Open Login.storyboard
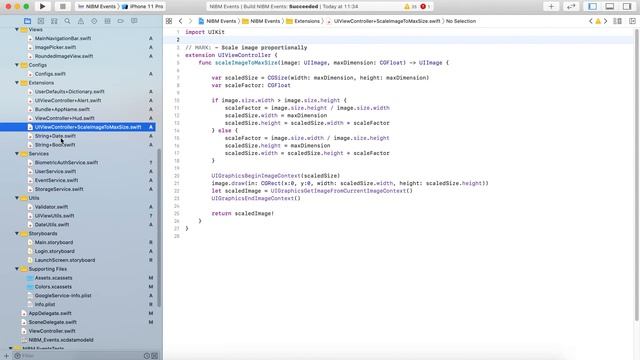Screen dimensions: 640x360 55,251
